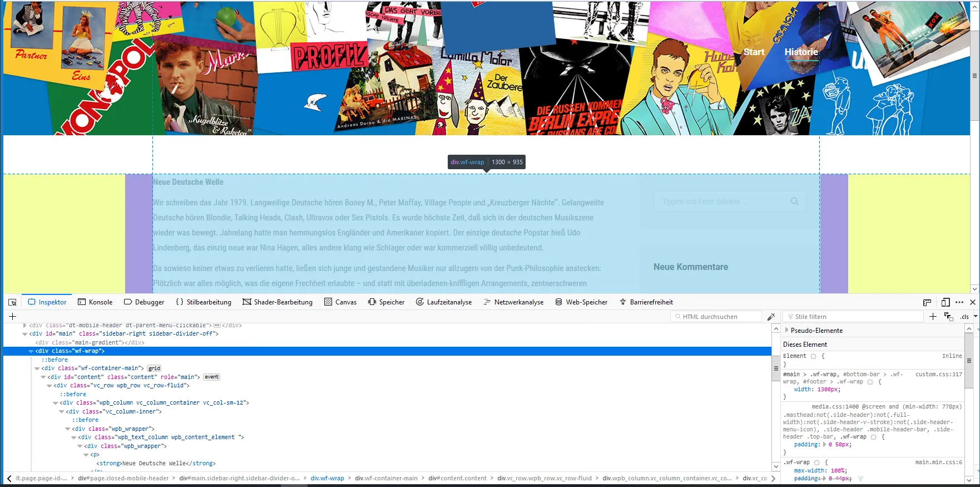Toggle pseudo-class panel icon
Screen dimensions: 980x487
point(949,317)
